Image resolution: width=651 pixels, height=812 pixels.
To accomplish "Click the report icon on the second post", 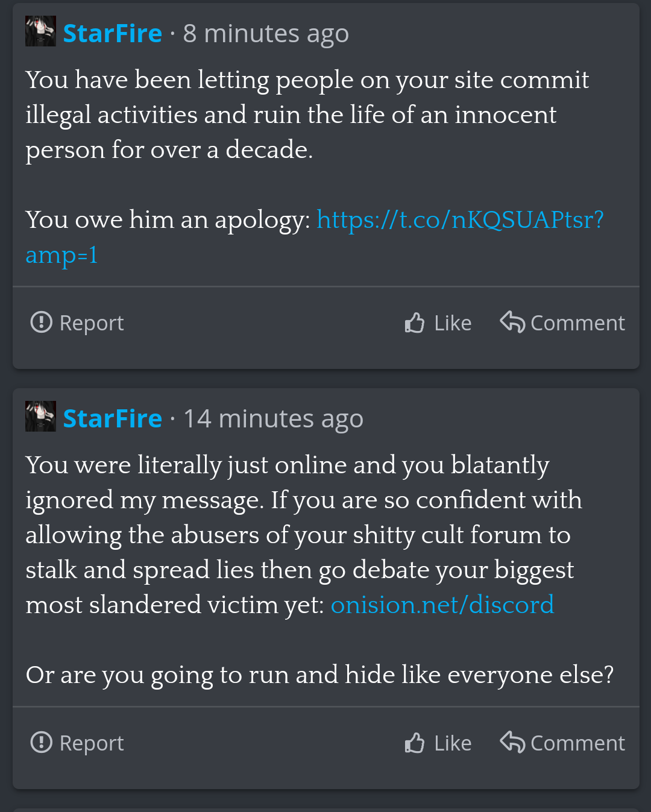I will (x=41, y=742).
